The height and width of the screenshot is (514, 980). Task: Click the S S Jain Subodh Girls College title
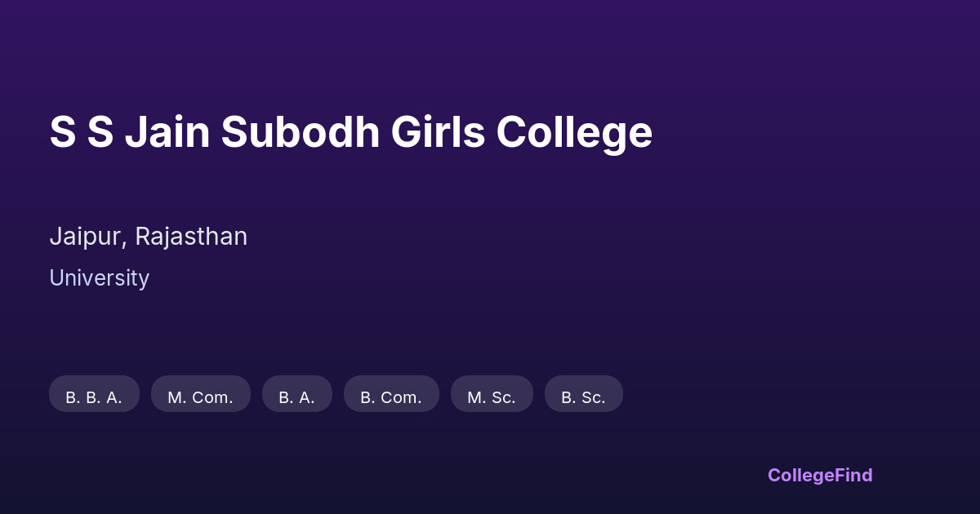(x=350, y=132)
